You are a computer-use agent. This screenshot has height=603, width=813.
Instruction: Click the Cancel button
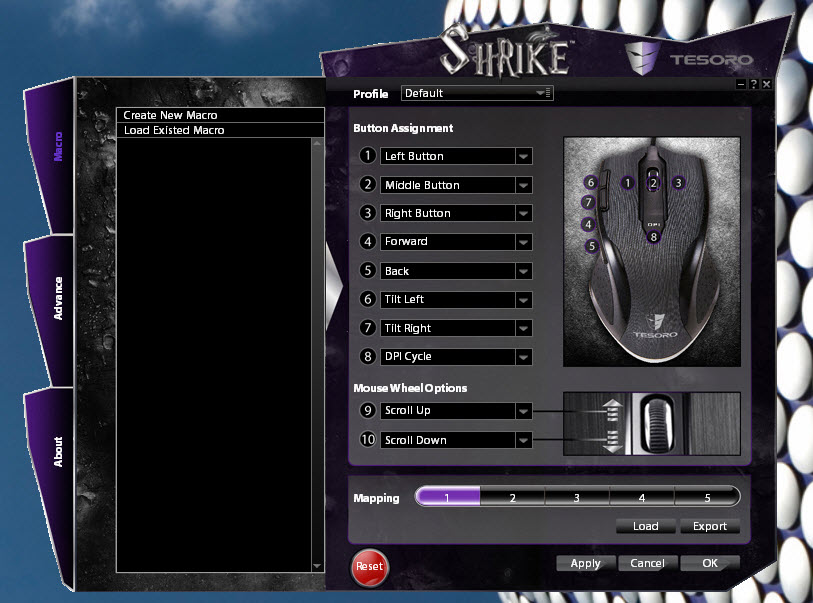point(648,564)
